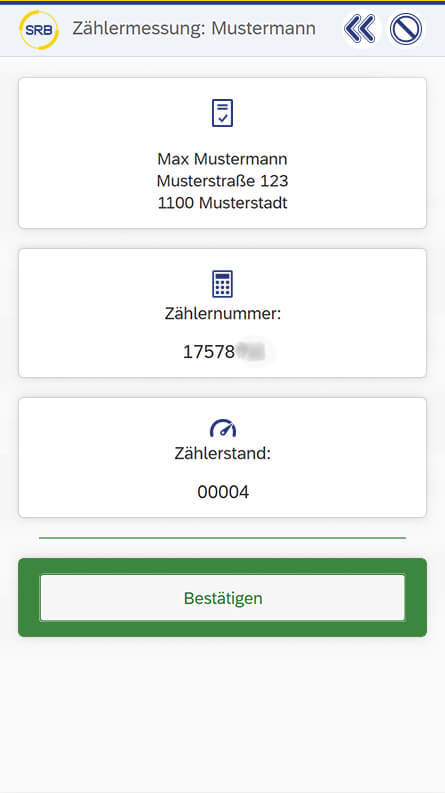This screenshot has width=445, height=793.
Task: Click the speedometer gauge icon
Action: coord(222,428)
